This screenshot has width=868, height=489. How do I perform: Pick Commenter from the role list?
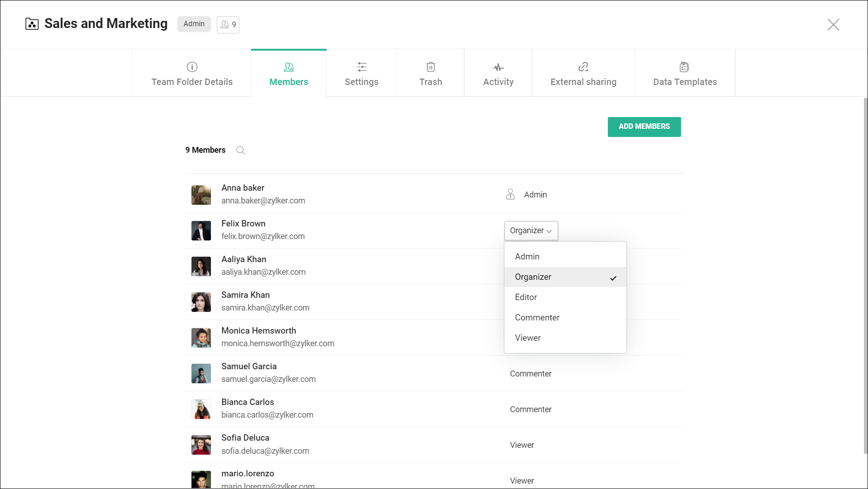pos(537,318)
